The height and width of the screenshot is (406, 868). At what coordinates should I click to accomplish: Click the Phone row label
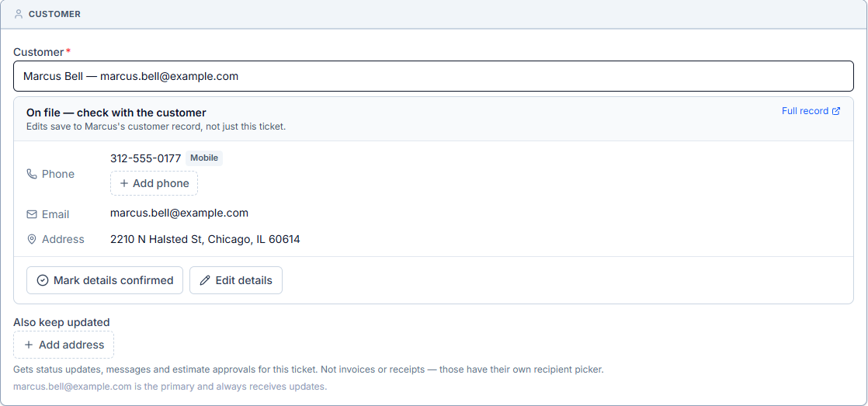[x=58, y=174]
